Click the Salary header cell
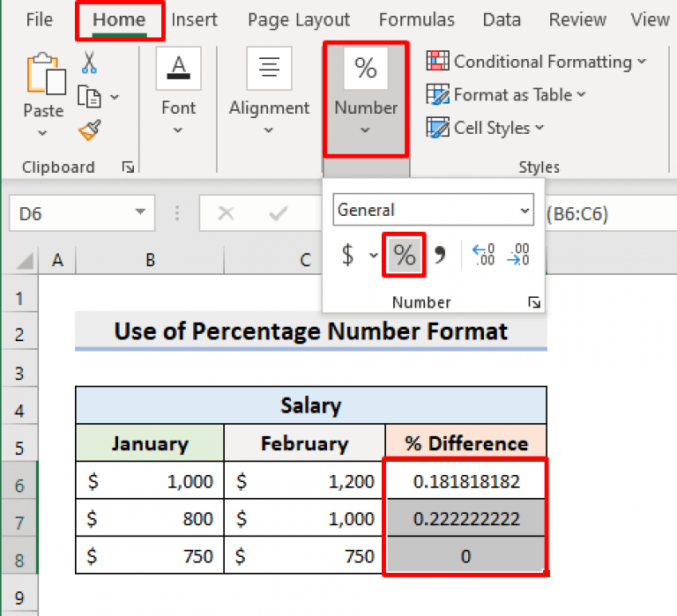 [x=311, y=405]
